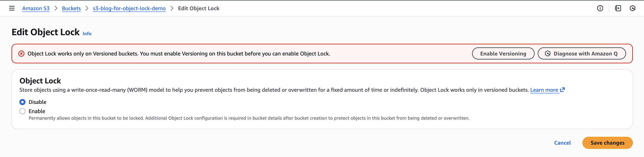The height and width of the screenshot is (157, 644).
Task: Click the external link icon after Learn more
Action: tap(563, 89)
